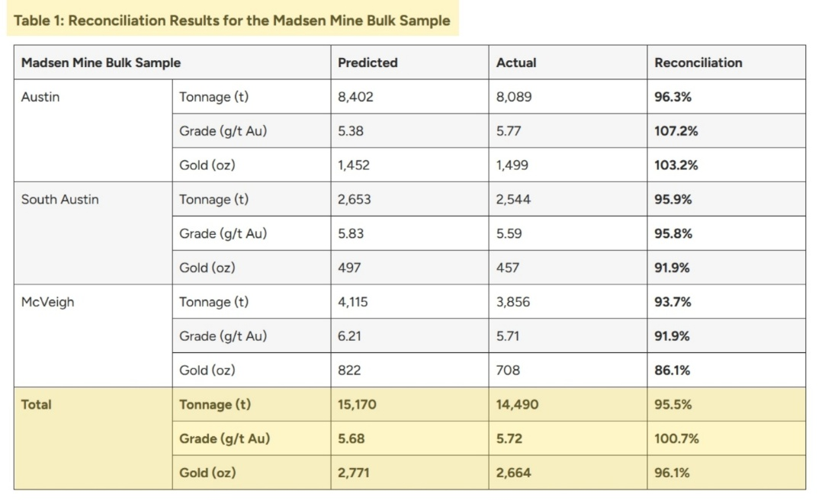Click the Reconciliation column header

[x=698, y=63]
